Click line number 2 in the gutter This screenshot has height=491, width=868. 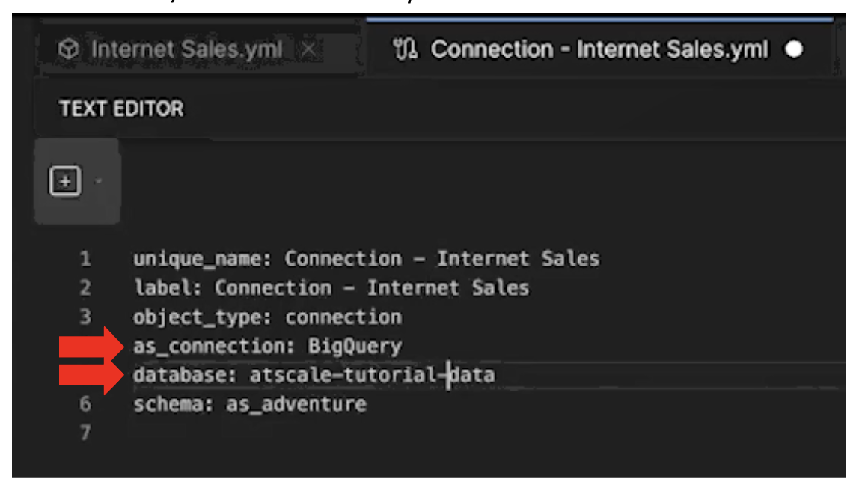85,287
